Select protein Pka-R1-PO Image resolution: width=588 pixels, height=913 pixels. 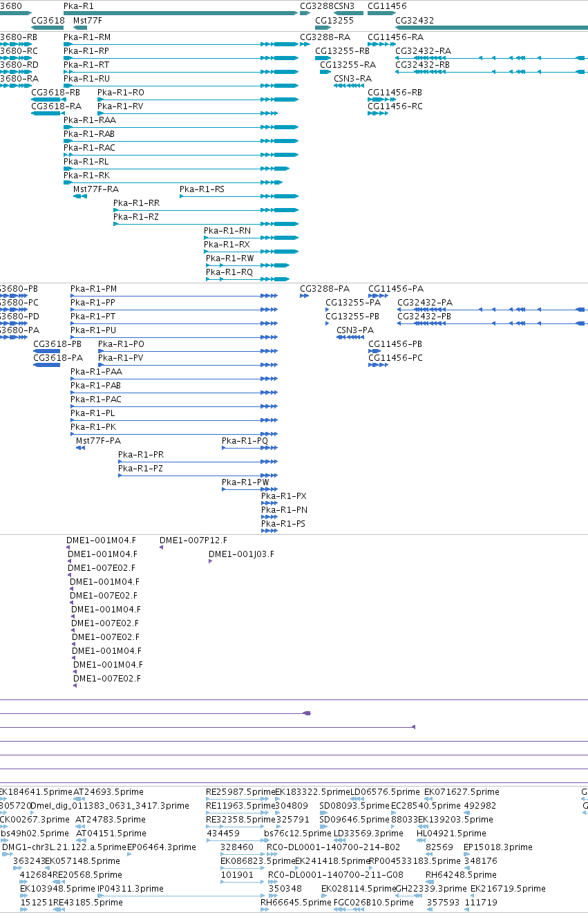[122, 344]
